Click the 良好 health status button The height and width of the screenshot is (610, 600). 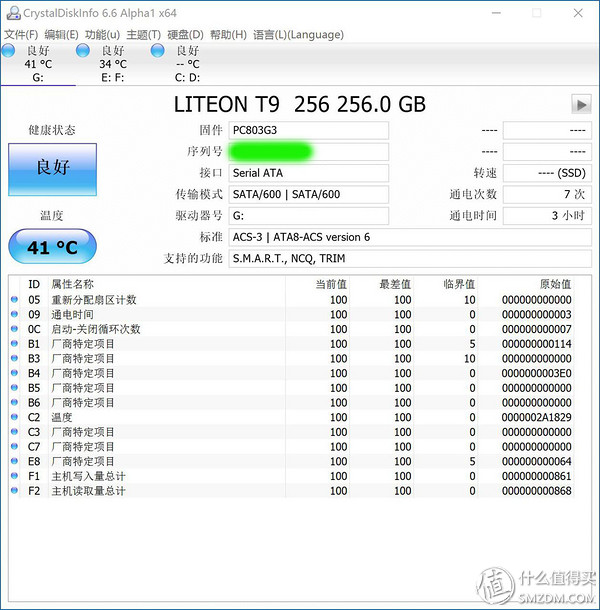pos(53,169)
